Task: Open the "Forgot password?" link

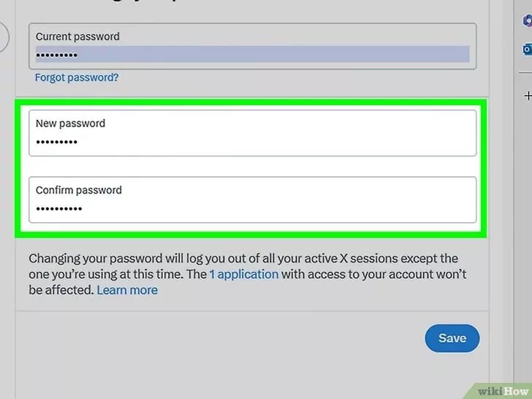Action: 77,77
